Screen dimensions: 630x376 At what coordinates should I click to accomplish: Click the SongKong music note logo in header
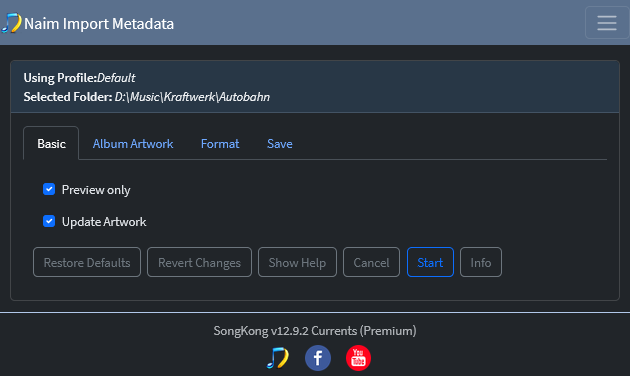pyautogui.click(x=11, y=23)
